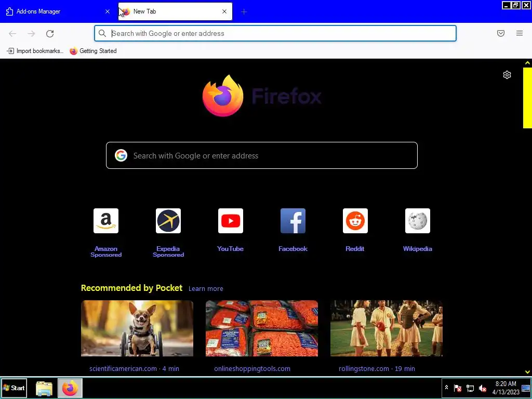Open Windows Explorer from the taskbar
Image resolution: width=532 pixels, height=399 pixels.
(44, 388)
